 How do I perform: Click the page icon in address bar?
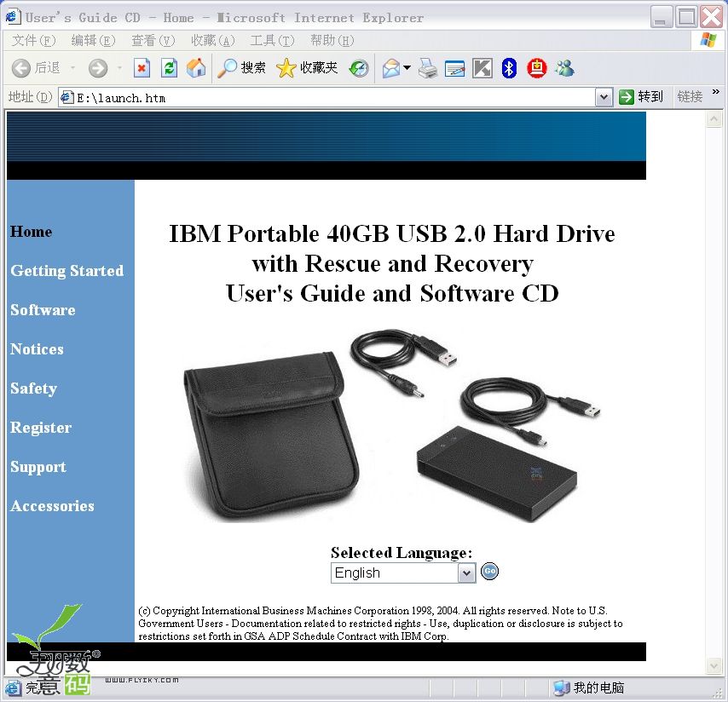66,97
